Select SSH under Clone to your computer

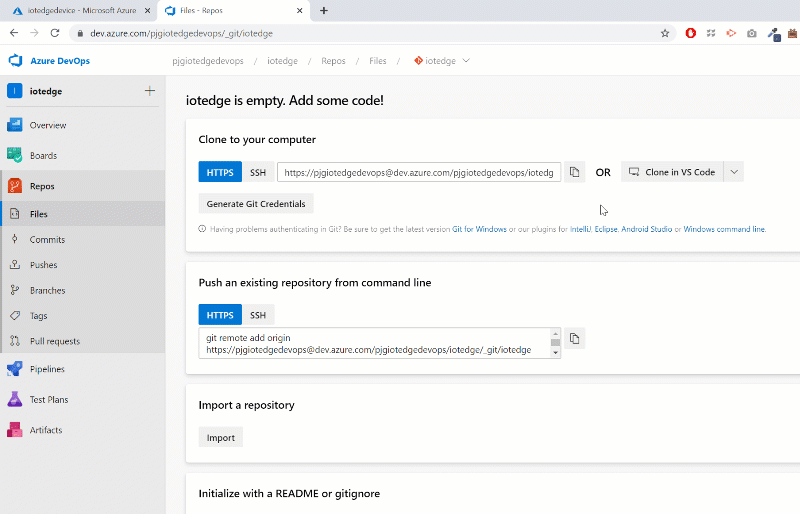[258, 172]
